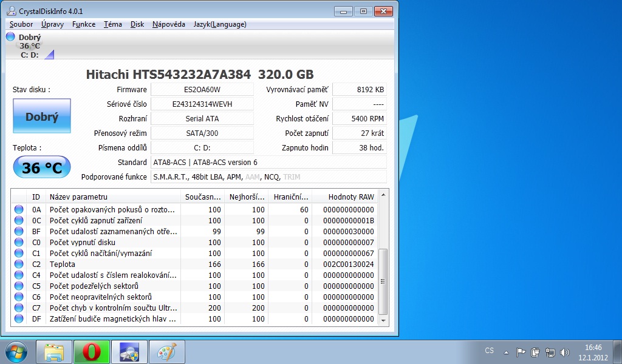Click scroll down arrow of attribute list
622x364 pixels.
(x=383, y=320)
